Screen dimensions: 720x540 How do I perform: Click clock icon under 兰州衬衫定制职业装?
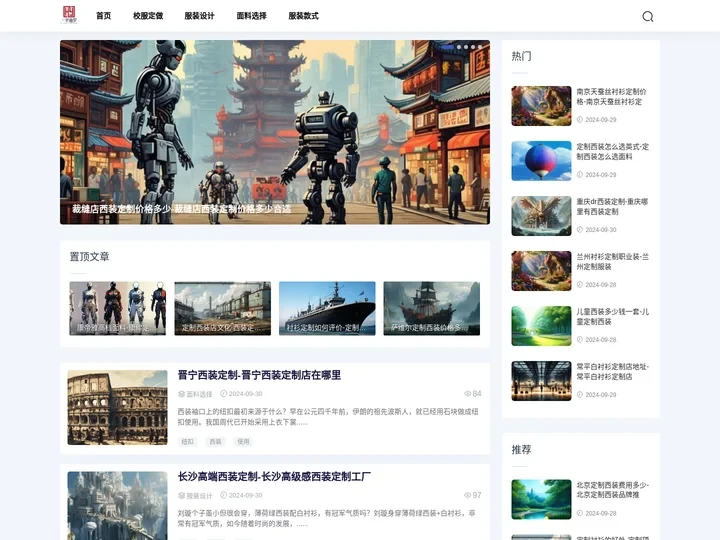579,285
